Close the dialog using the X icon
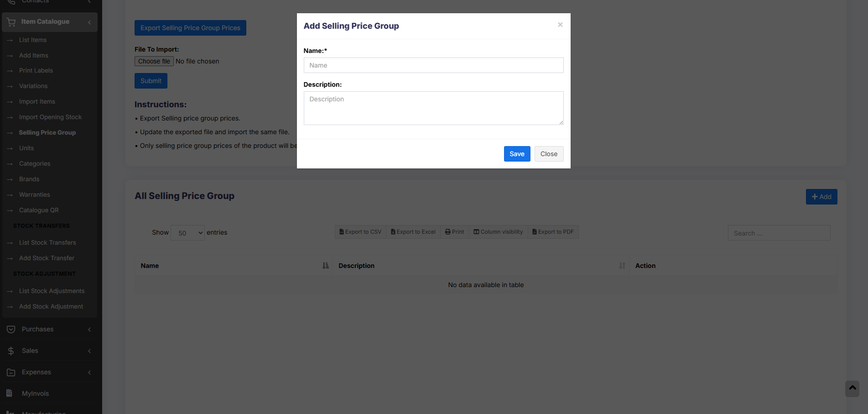The image size is (868, 414). click(x=560, y=25)
